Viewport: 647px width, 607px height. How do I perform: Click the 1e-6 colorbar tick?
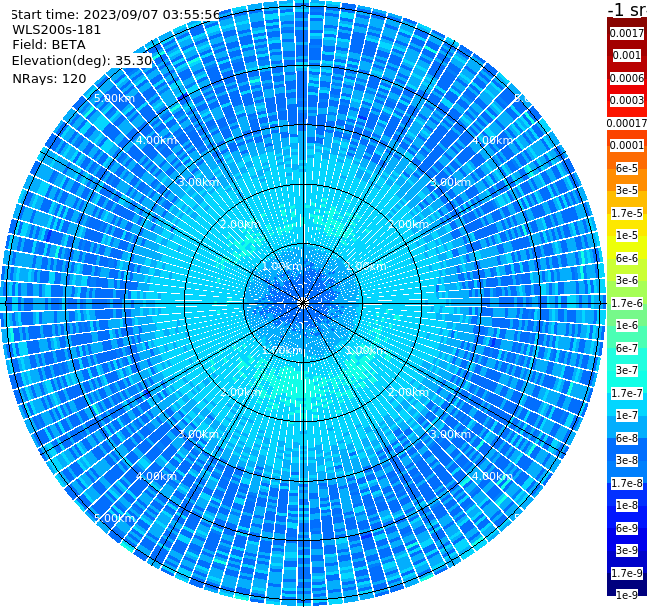tap(627, 325)
